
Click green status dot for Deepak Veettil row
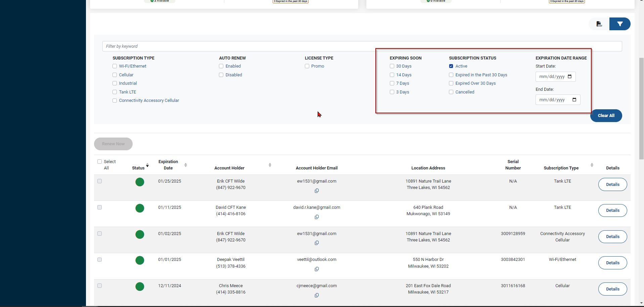click(x=140, y=260)
